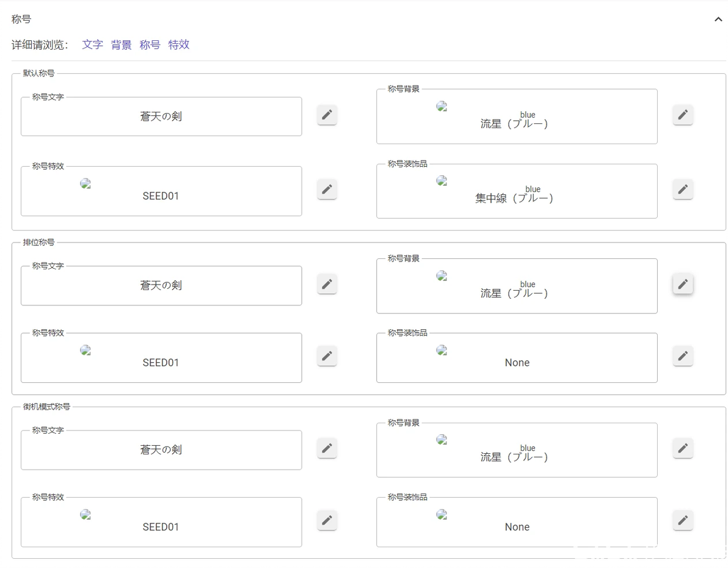Screen dimensions: 728x568
Task: Edit the default title background 流星
Action: click(683, 115)
